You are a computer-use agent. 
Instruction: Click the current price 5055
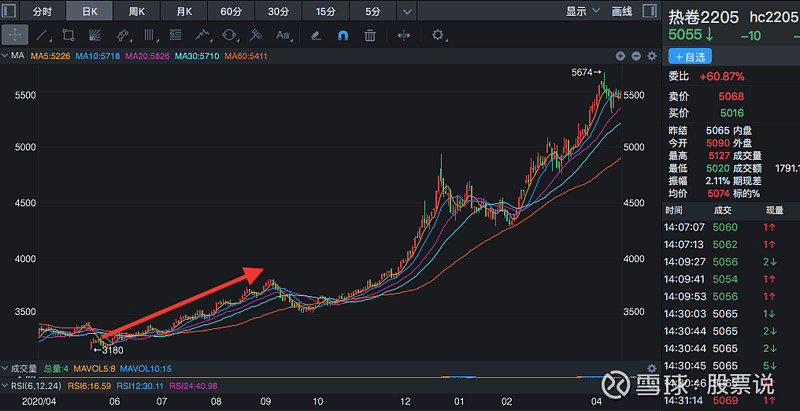tap(686, 35)
